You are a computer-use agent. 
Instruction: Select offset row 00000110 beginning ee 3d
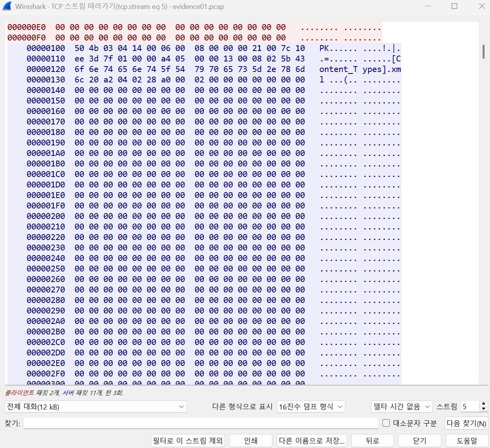[214, 59]
